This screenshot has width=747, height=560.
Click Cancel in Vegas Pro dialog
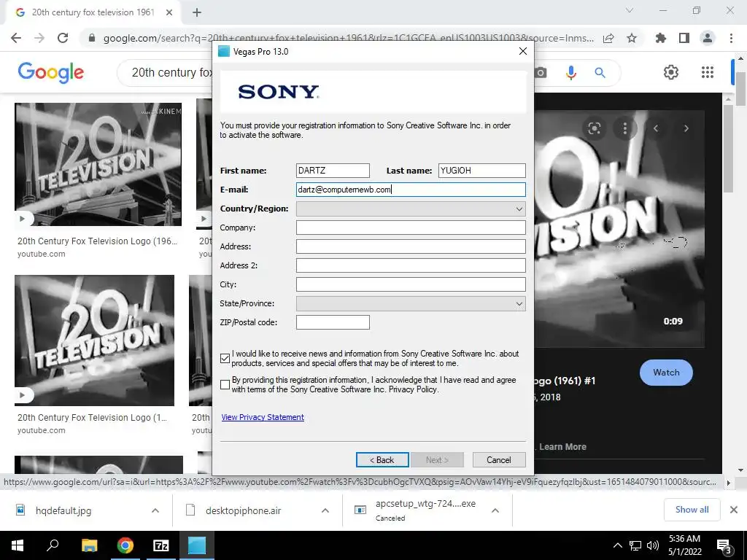499,460
